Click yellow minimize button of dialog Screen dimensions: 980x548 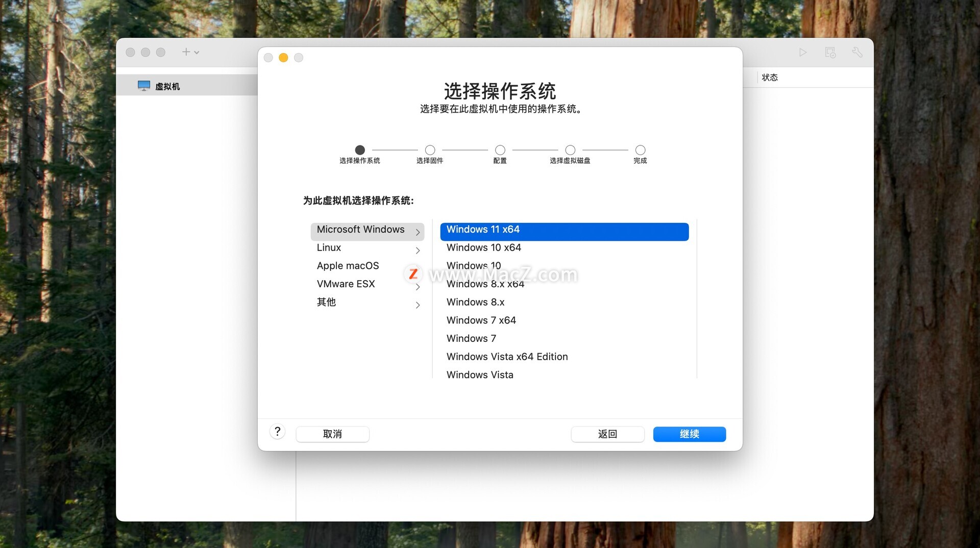pyautogui.click(x=283, y=58)
